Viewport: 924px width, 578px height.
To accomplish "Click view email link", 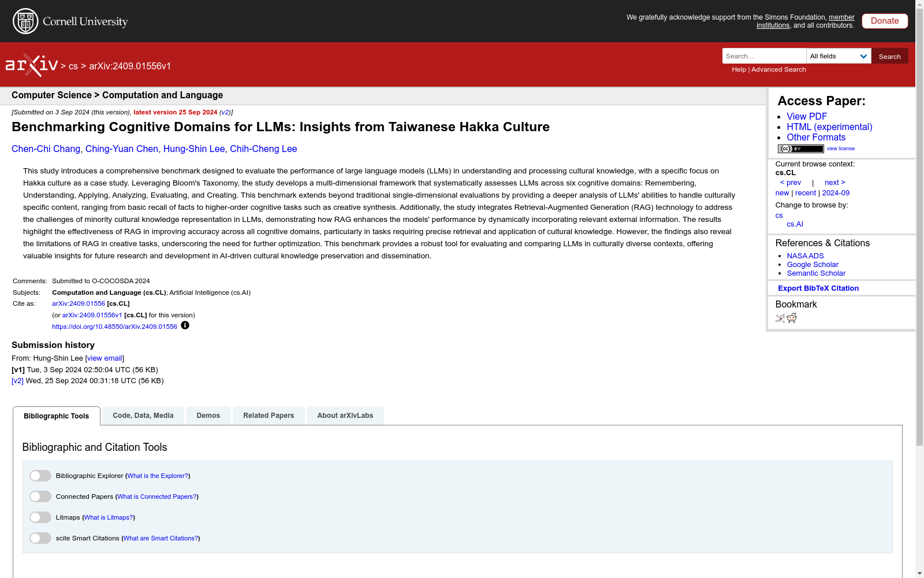I will tap(105, 358).
